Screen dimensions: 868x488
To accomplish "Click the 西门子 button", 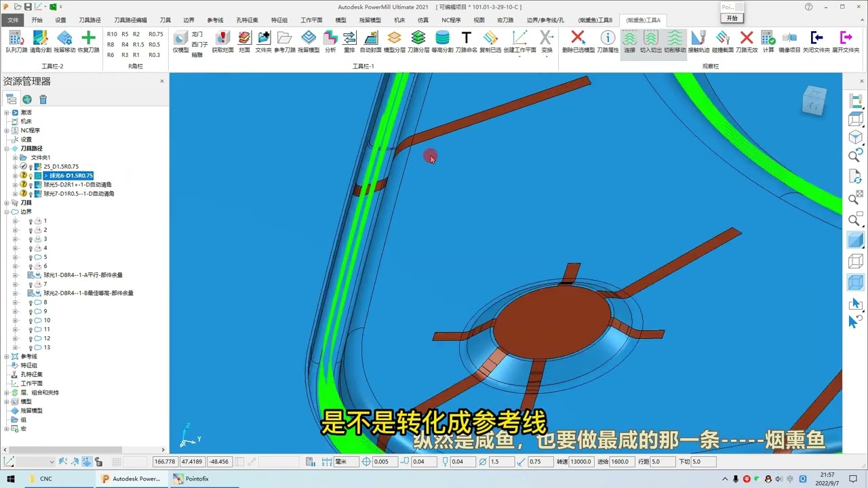I will point(199,44).
